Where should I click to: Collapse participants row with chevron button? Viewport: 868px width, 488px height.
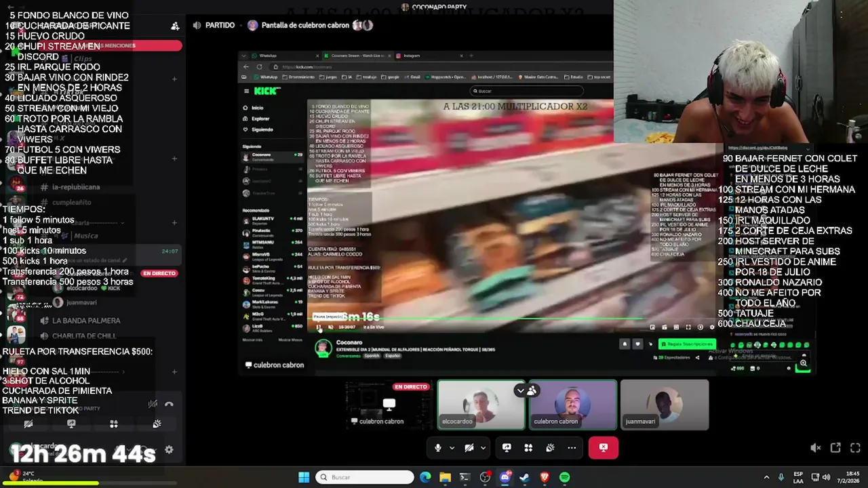[x=520, y=390]
